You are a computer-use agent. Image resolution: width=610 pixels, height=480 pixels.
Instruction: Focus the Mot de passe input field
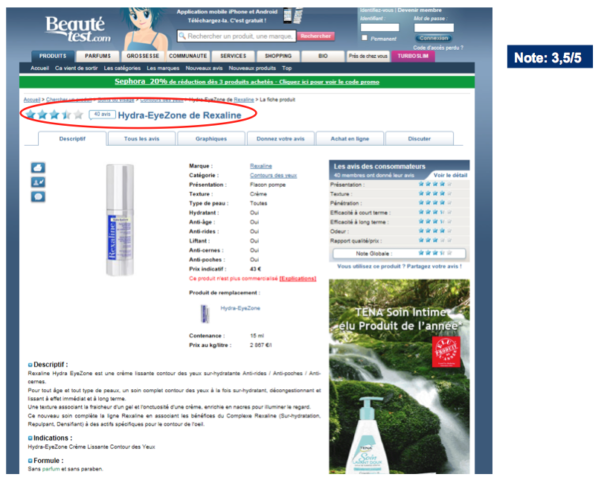tap(434, 28)
